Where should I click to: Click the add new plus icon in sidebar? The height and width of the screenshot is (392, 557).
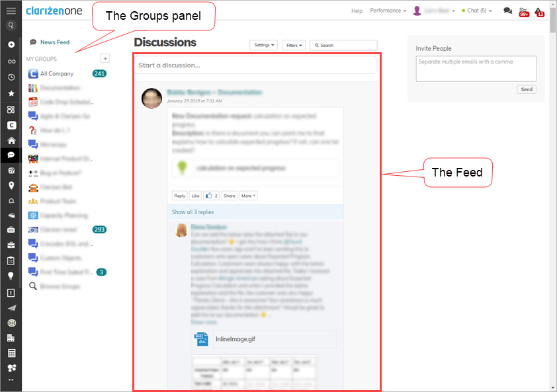click(11, 44)
